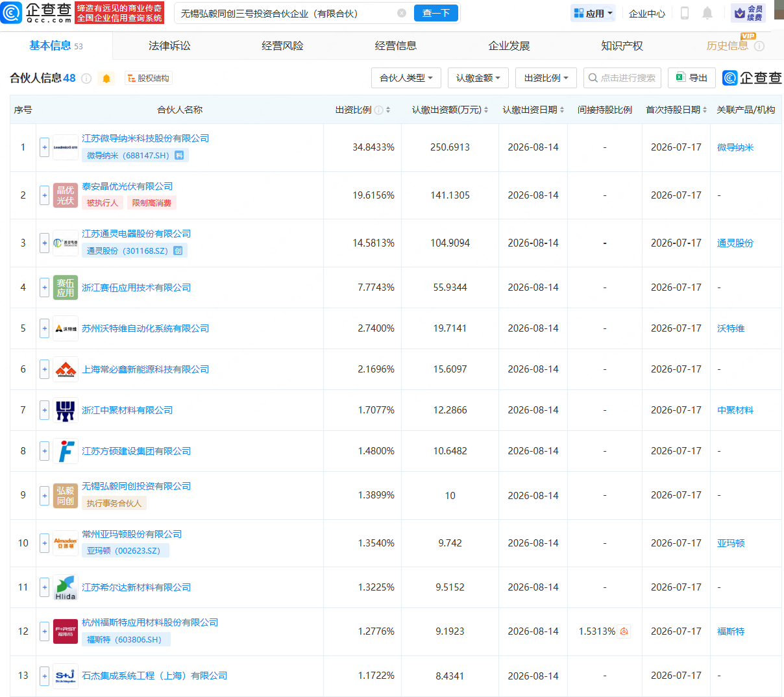Click info icon next to 出资比例 header
This screenshot has width=784, height=697.
378,110
